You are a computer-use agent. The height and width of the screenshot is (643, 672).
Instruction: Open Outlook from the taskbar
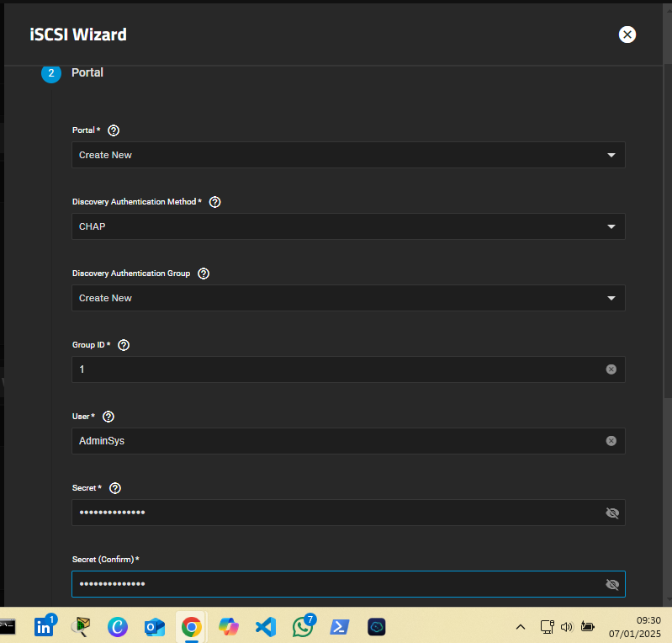pos(154,627)
